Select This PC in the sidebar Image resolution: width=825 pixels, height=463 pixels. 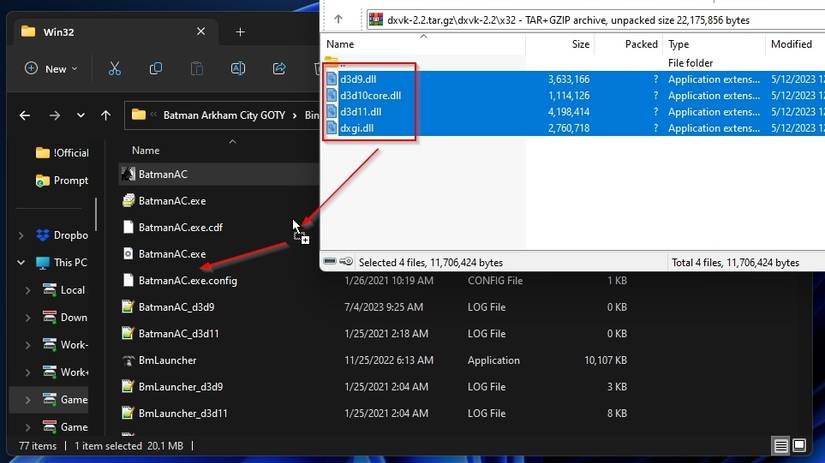pyautogui.click(x=61, y=262)
